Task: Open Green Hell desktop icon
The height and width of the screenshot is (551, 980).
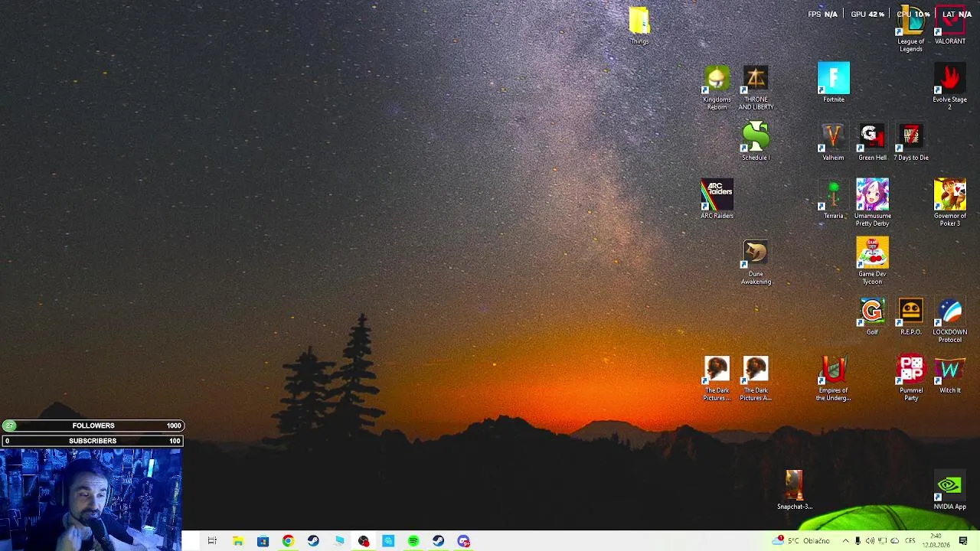Action: pos(872,142)
